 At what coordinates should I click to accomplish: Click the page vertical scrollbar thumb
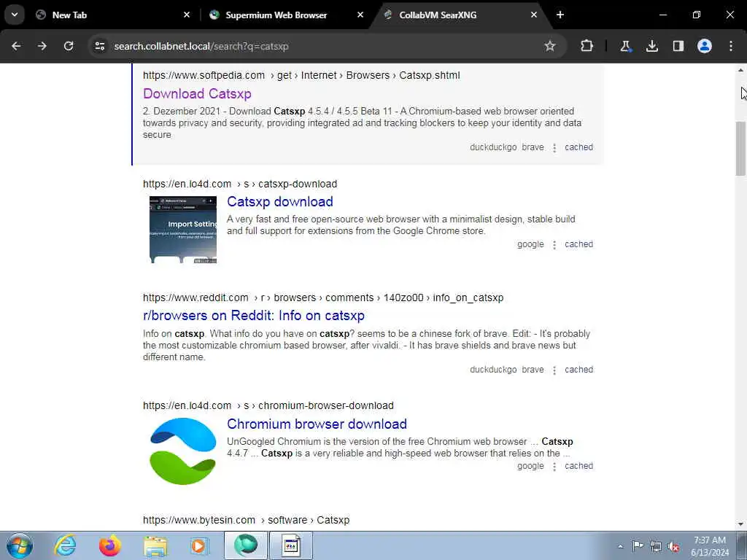pos(740,149)
